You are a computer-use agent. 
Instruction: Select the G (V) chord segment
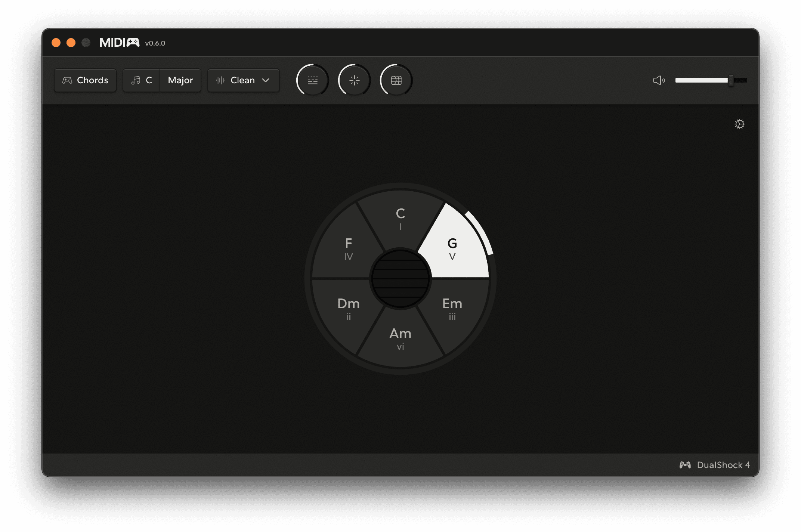coord(452,248)
